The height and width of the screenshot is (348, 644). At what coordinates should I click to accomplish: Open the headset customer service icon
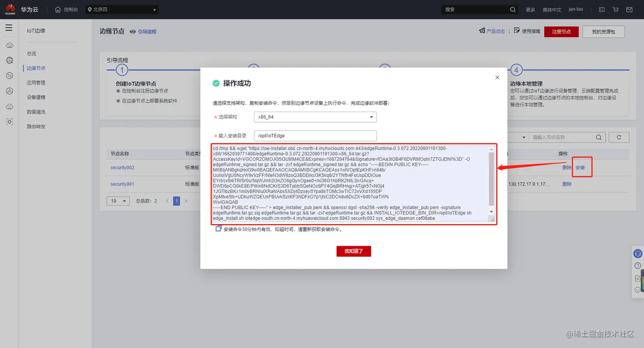point(638,254)
